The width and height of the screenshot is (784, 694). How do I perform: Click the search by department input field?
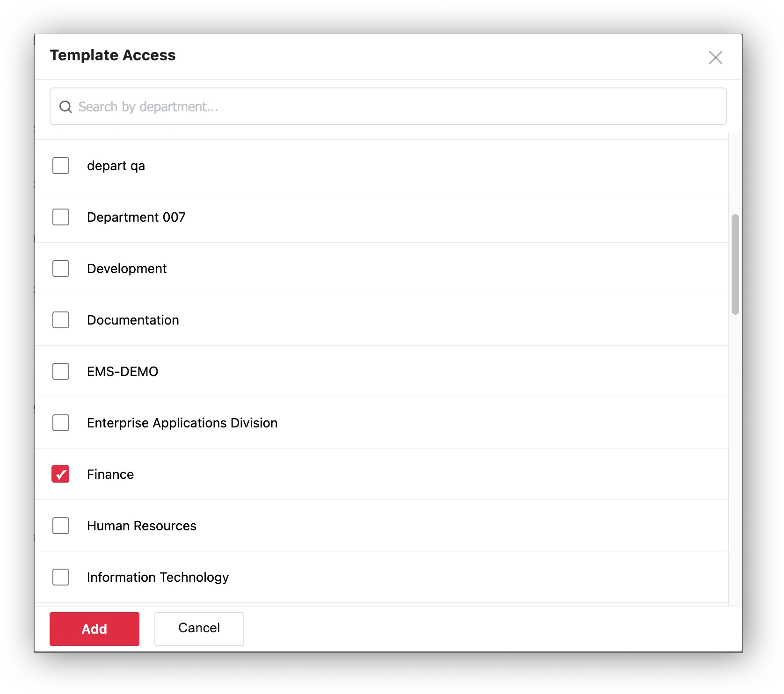pos(327,106)
